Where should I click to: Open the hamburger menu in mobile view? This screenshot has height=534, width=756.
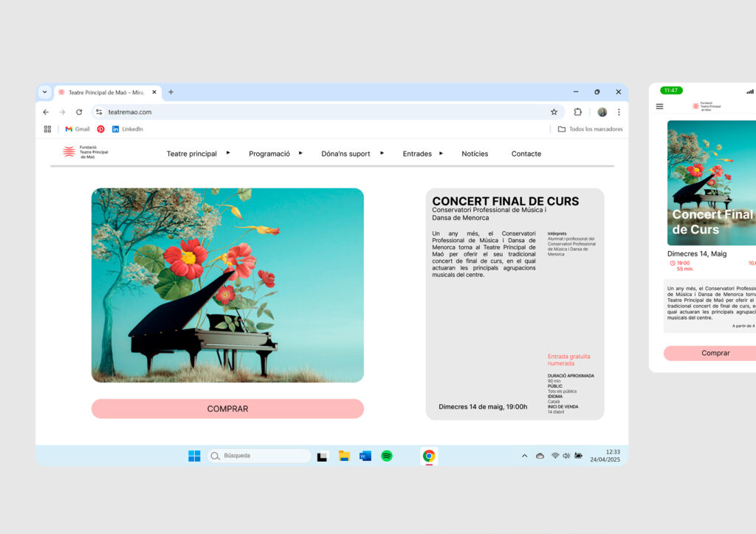tap(659, 106)
